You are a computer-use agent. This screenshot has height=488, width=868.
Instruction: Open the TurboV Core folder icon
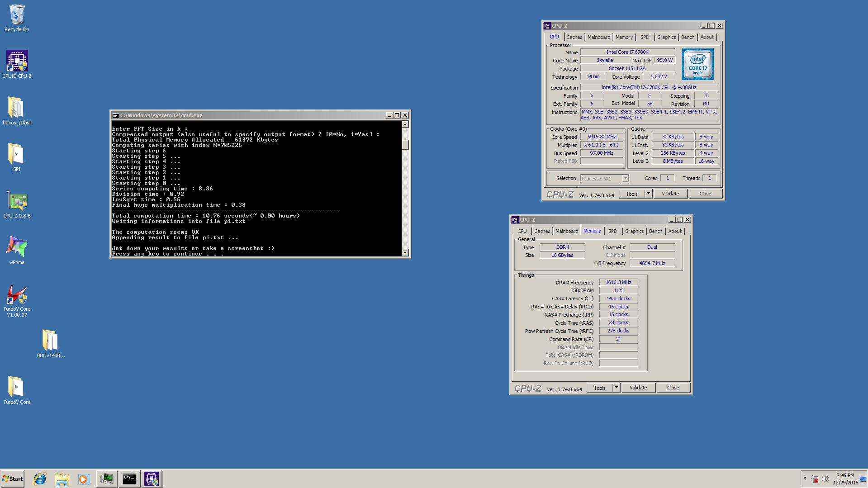pyautogui.click(x=17, y=390)
